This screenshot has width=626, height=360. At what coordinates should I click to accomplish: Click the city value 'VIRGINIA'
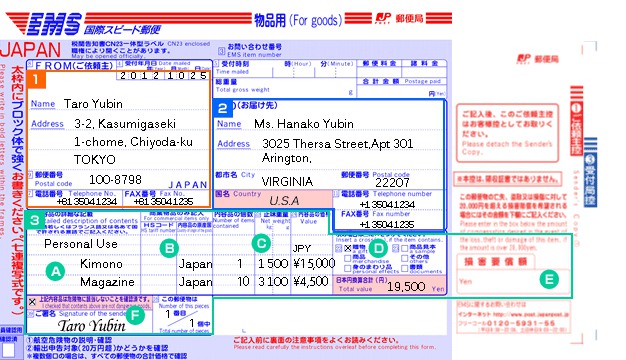(287, 182)
